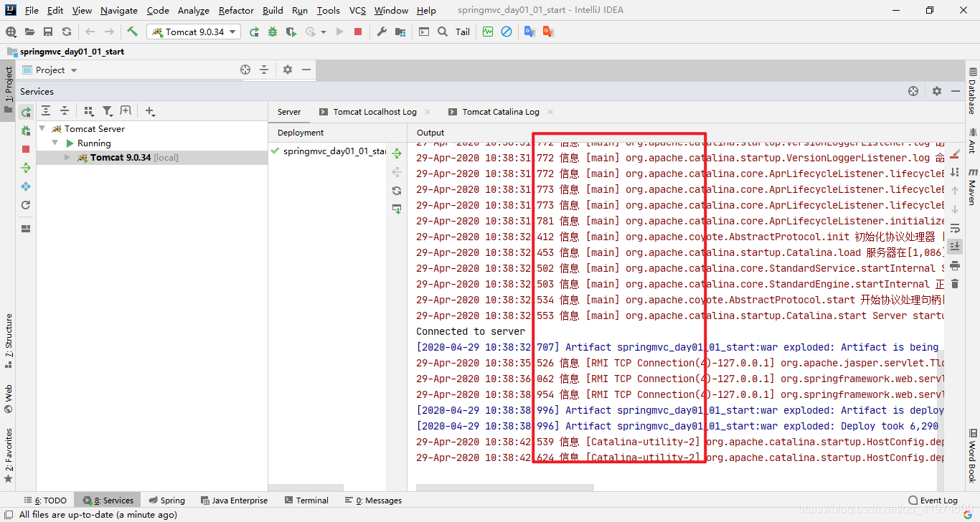Click the green Debug bug icon in main toolbar
980x522 pixels.
pos(273,32)
